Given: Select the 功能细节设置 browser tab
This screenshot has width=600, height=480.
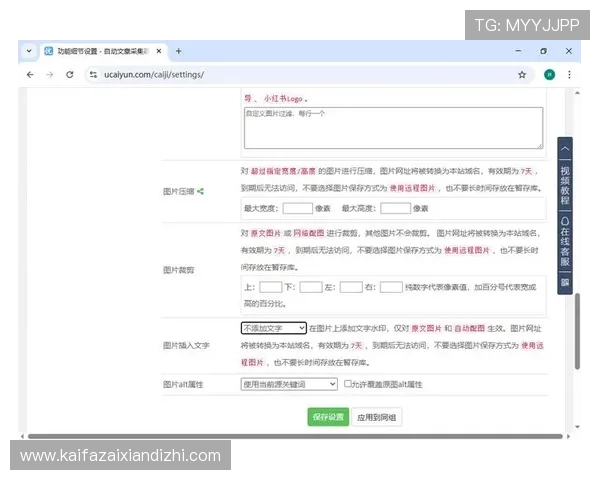Looking at the screenshot, I should click(103, 51).
